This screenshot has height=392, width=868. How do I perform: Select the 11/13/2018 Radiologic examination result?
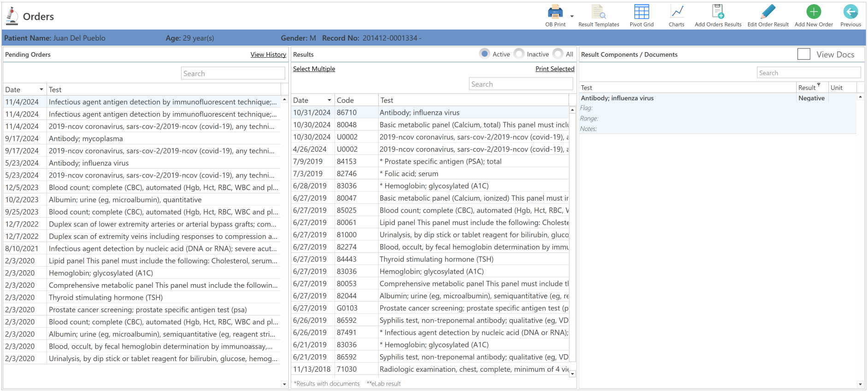coord(430,369)
